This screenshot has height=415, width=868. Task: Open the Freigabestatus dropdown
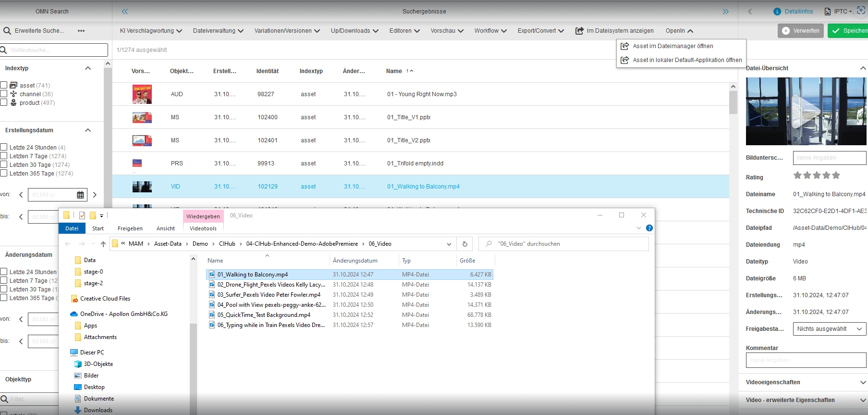coord(829,329)
